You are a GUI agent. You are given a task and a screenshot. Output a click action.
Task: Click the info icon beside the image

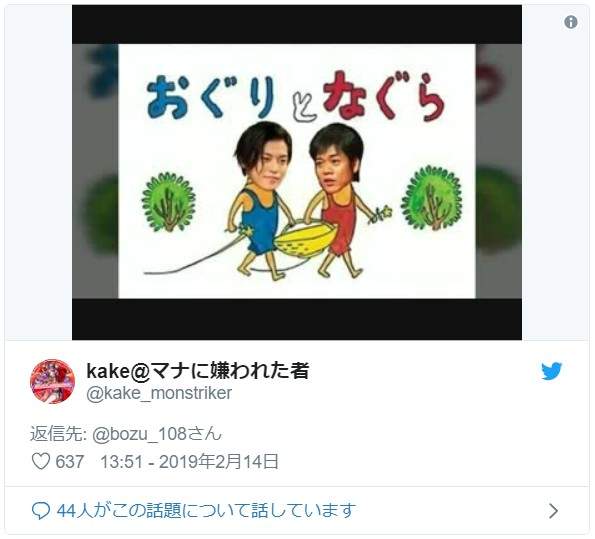(x=571, y=22)
